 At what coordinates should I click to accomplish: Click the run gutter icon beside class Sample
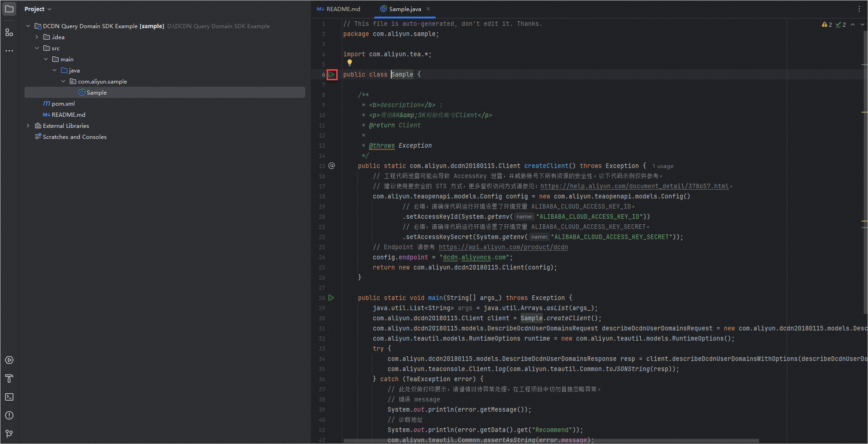point(332,74)
